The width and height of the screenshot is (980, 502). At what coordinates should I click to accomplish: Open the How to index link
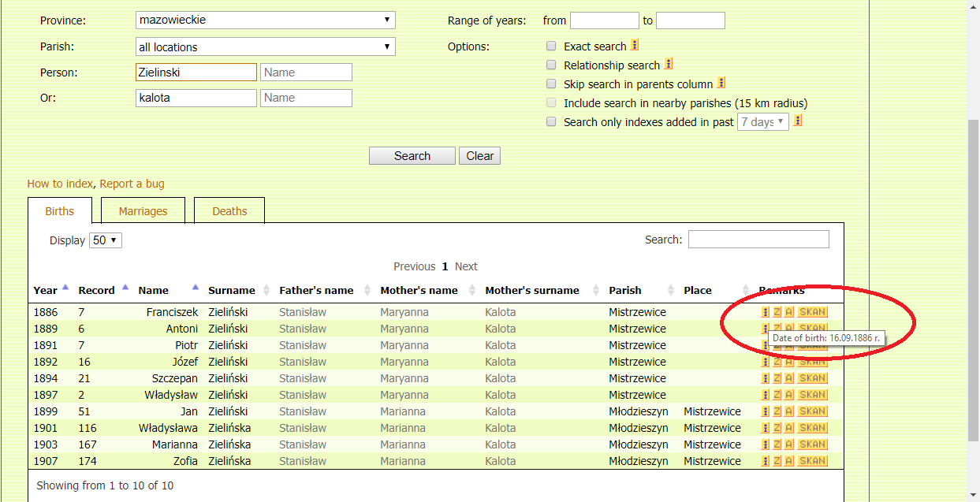(59, 183)
